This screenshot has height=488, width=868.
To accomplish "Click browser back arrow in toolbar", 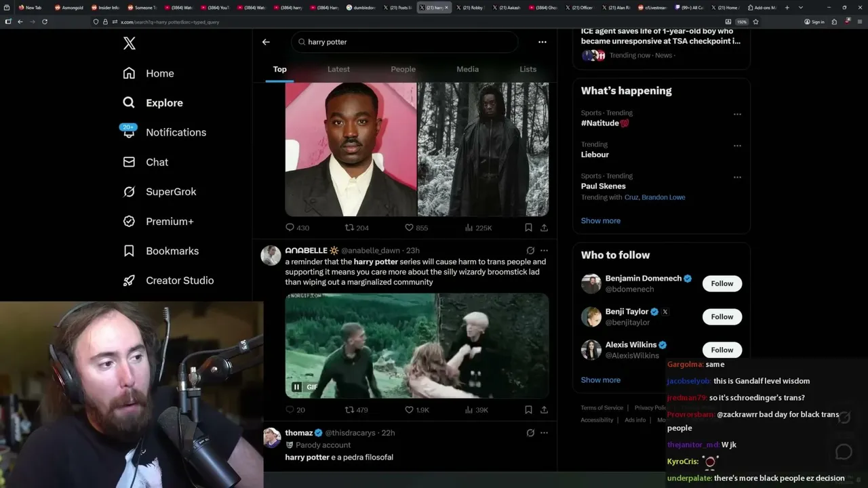I will coord(20,22).
